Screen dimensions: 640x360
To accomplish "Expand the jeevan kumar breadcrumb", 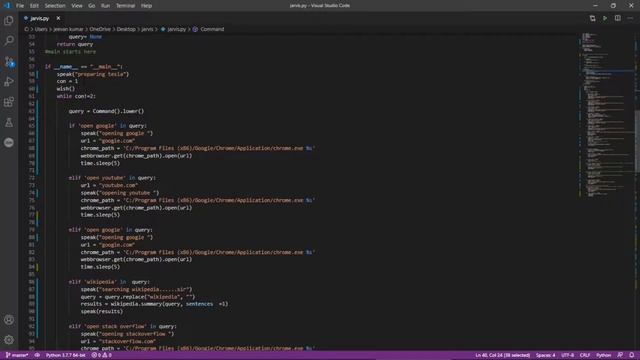I will pyautogui.click(x=68, y=29).
